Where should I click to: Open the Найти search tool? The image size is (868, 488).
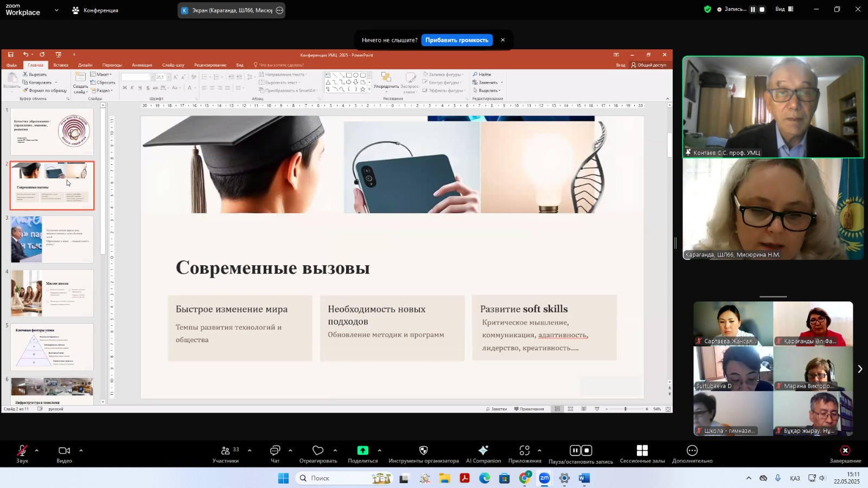pyautogui.click(x=483, y=74)
